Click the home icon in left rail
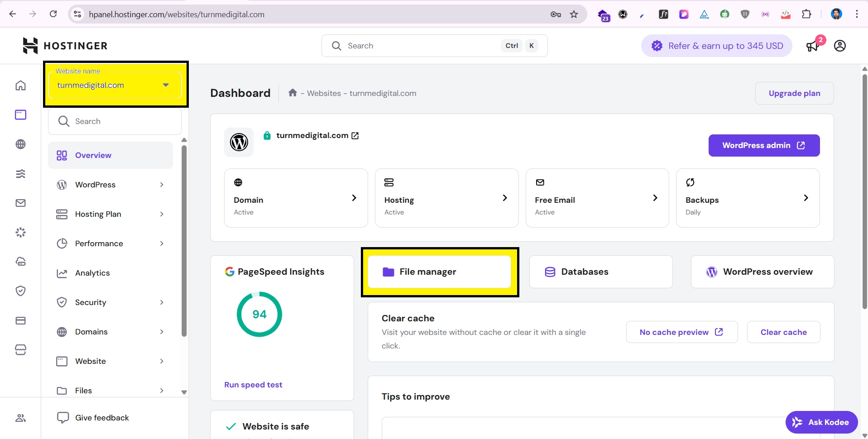 21,86
